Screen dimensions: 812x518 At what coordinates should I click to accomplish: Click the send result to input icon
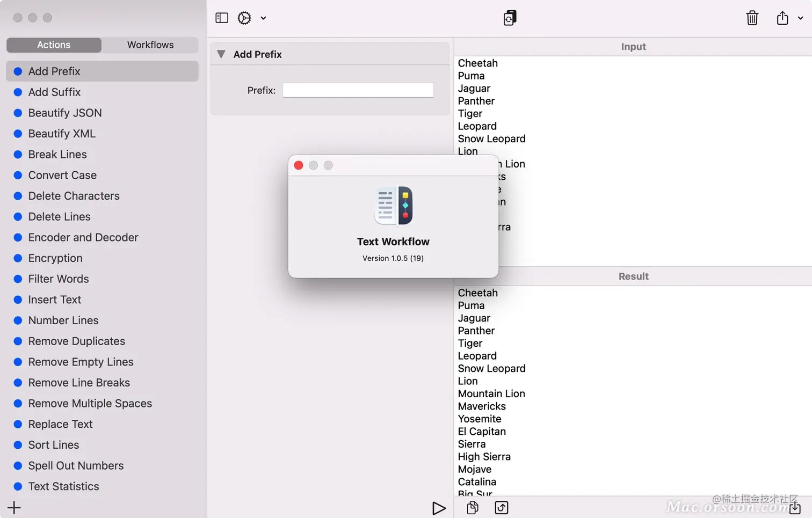[x=502, y=508]
